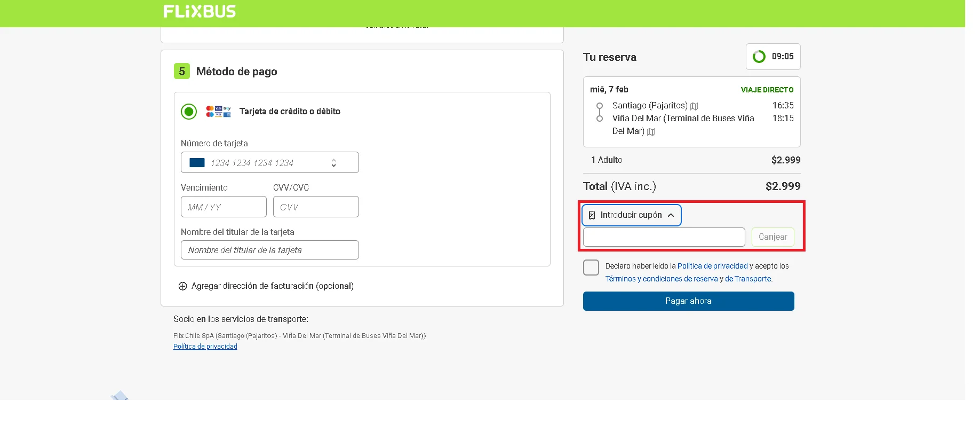Select credit or debit card radio button
The height and width of the screenshot is (448, 980).
[189, 112]
